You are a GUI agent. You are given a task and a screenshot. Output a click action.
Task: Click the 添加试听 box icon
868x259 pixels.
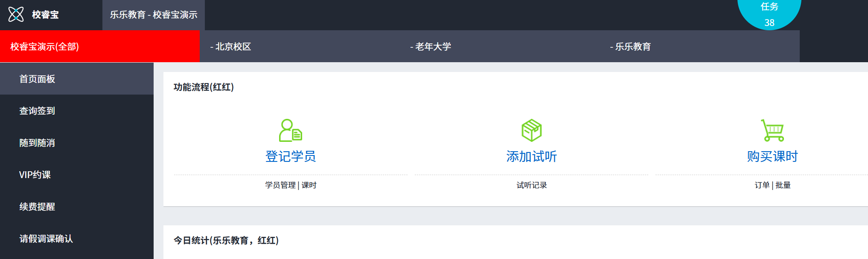point(531,130)
